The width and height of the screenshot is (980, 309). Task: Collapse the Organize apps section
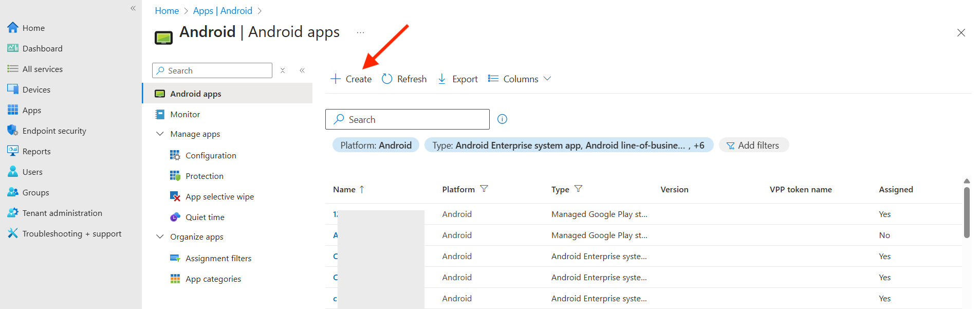coord(160,237)
